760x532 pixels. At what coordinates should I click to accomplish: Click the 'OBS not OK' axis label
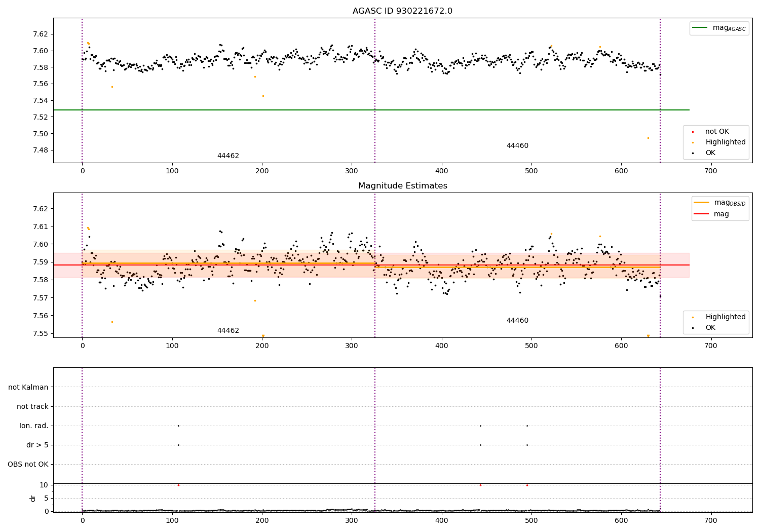(x=28, y=465)
